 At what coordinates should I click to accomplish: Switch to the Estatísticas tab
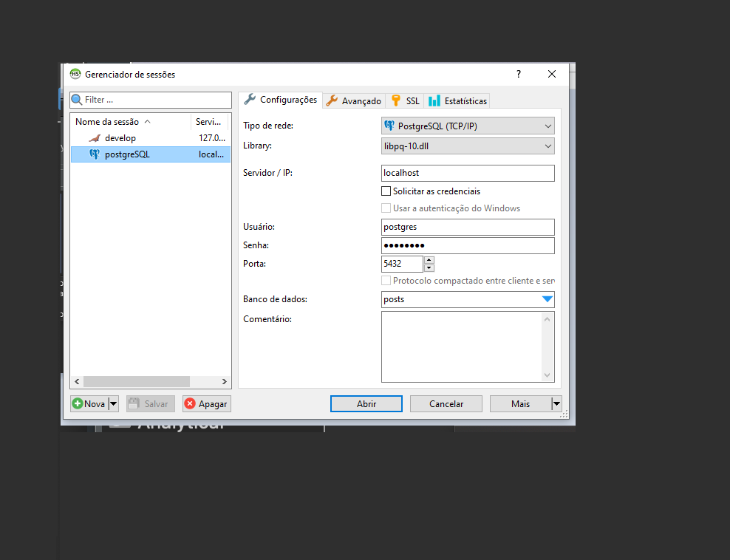[457, 101]
